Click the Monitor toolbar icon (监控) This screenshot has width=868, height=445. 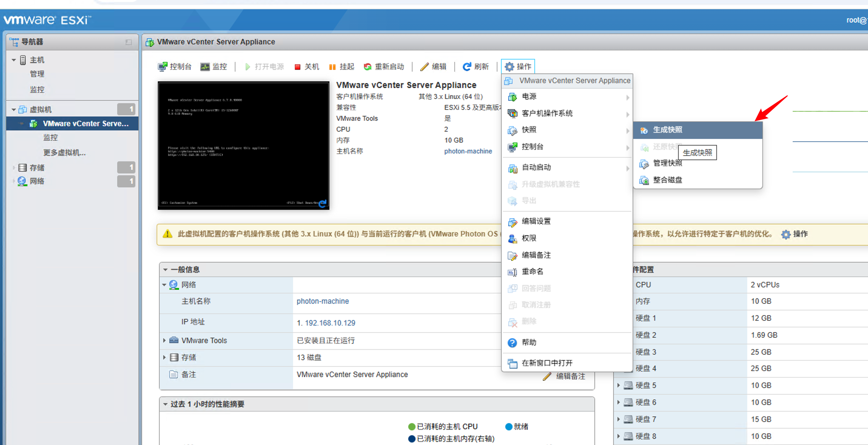(205, 67)
